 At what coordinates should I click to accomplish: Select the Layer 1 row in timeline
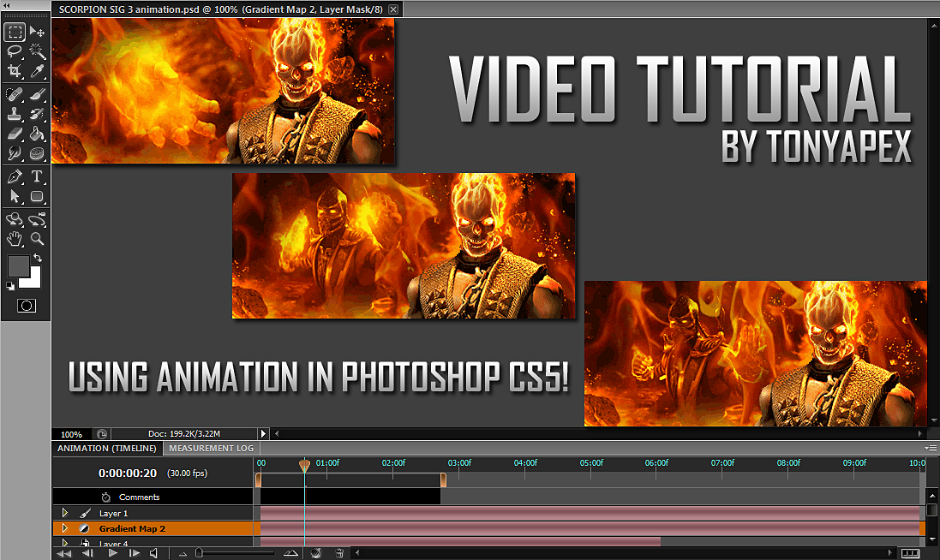pos(153,513)
